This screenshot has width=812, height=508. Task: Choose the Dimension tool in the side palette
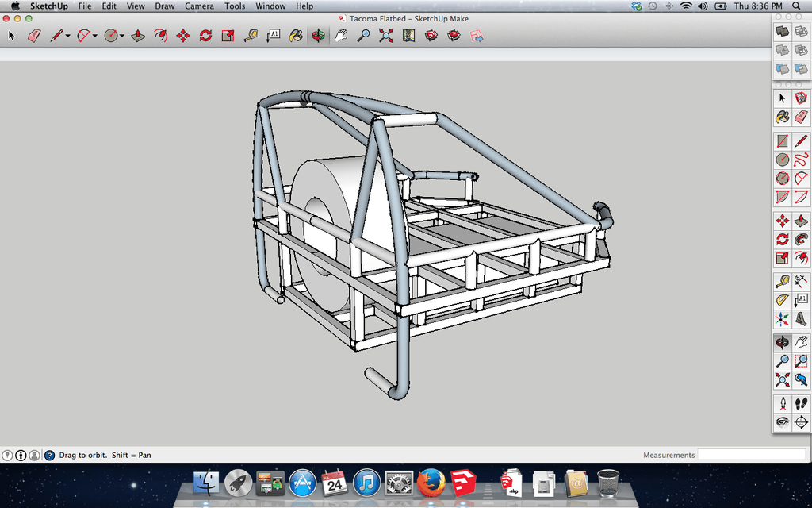click(x=801, y=282)
